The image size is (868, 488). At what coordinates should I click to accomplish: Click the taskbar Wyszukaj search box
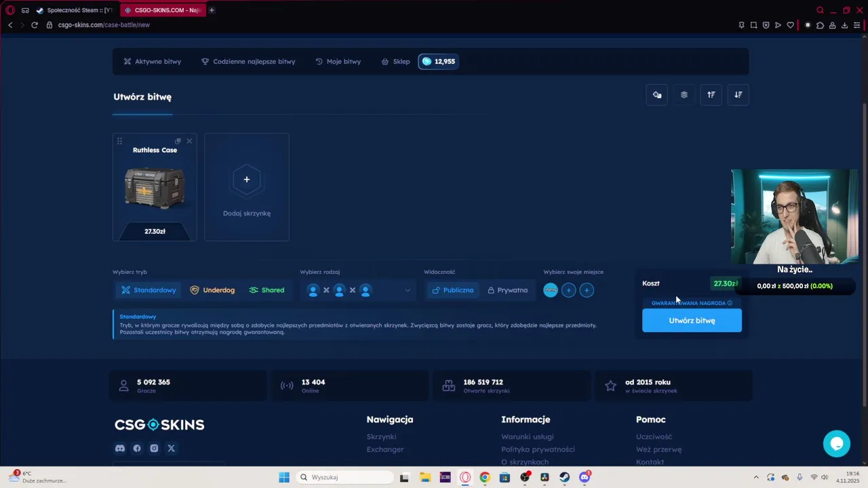pos(344,477)
